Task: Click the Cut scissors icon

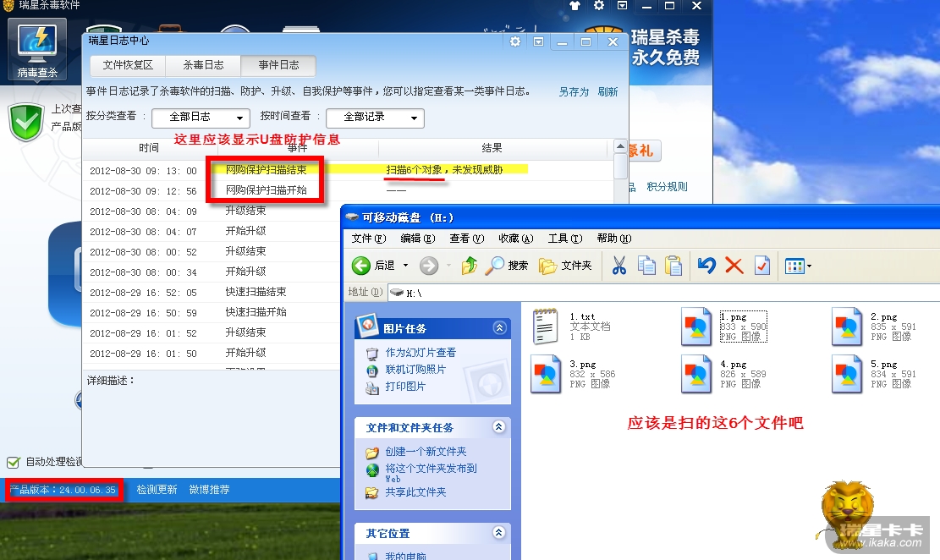Action: pos(619,265)
